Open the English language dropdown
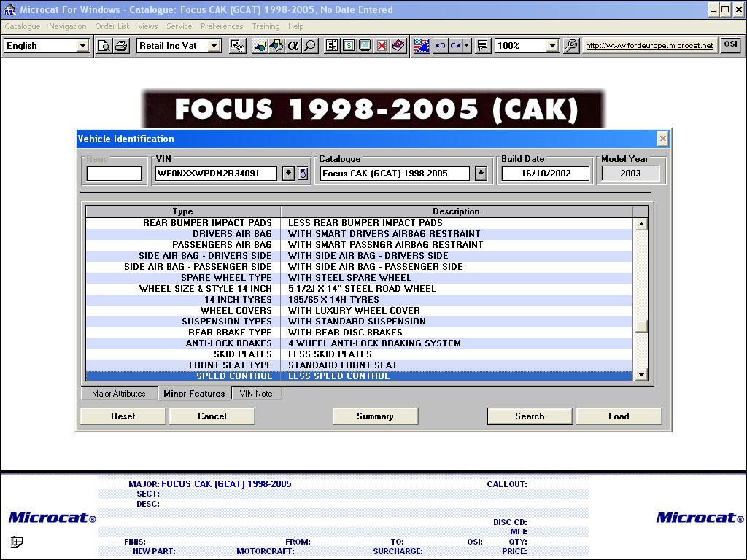The width and height of the screenshot is (747, 560). (x=82, y=46)
